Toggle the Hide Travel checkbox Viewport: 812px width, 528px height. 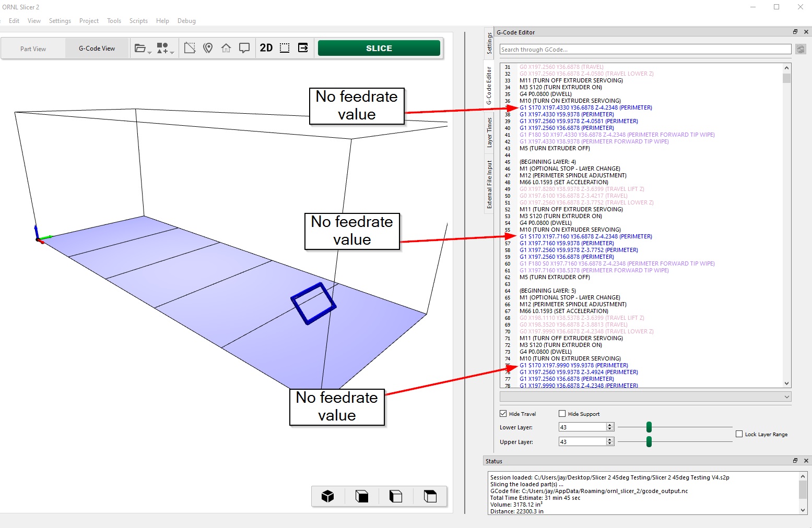pyautogui.click(x=503, y=414)
